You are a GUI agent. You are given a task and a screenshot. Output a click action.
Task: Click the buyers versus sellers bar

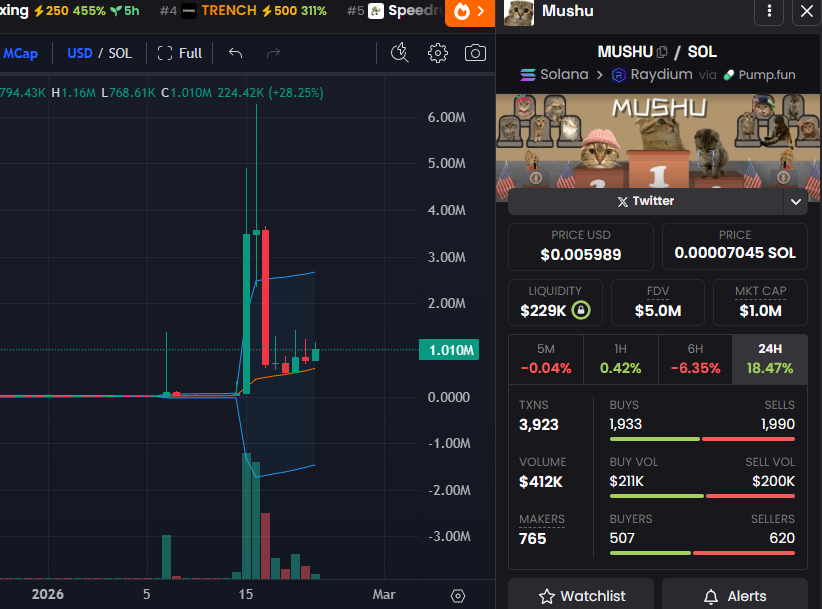point(702,553)
